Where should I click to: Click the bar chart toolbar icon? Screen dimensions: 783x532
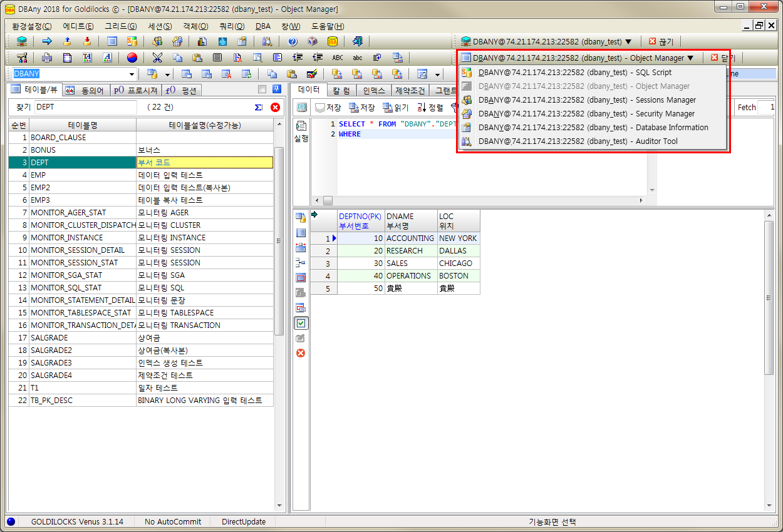click(x=202, y=42)
